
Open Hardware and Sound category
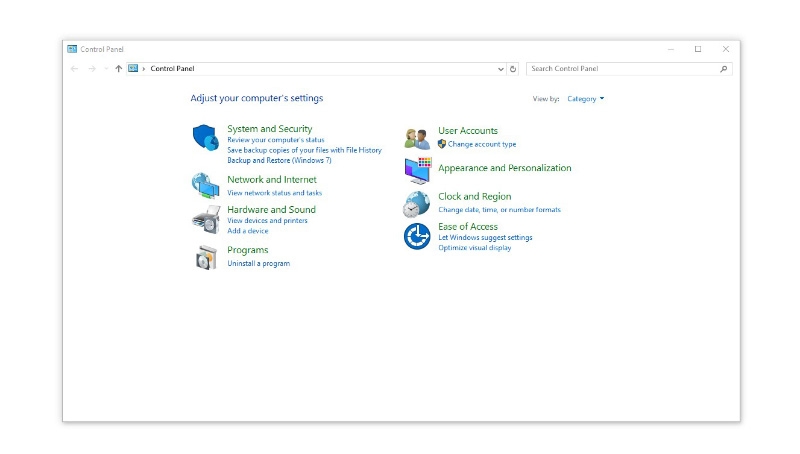(271, 210)
